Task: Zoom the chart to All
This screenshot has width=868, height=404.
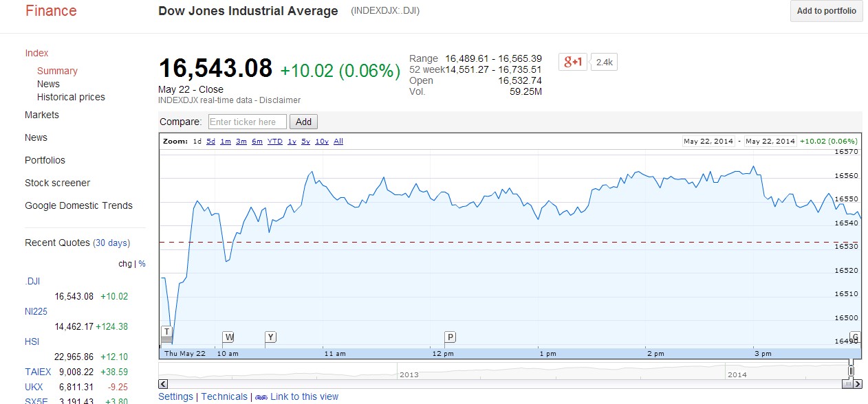Action: [x=339, y=141]
